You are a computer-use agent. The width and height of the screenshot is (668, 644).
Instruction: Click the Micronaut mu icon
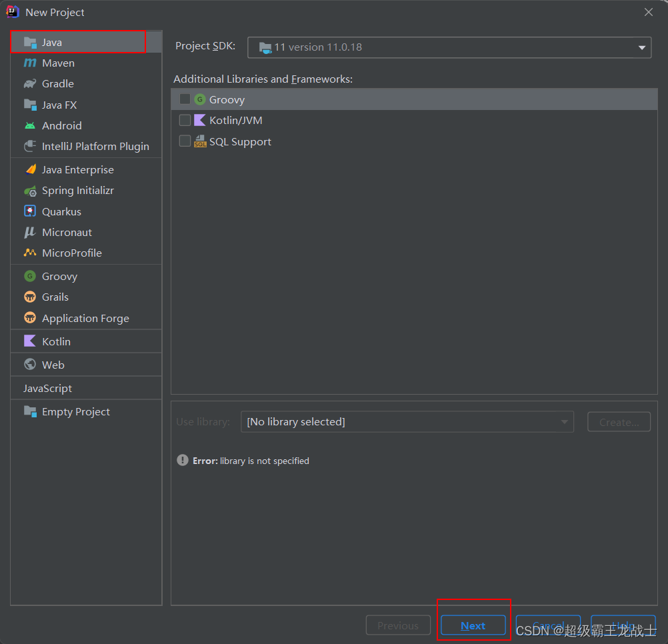coord(30,232)
